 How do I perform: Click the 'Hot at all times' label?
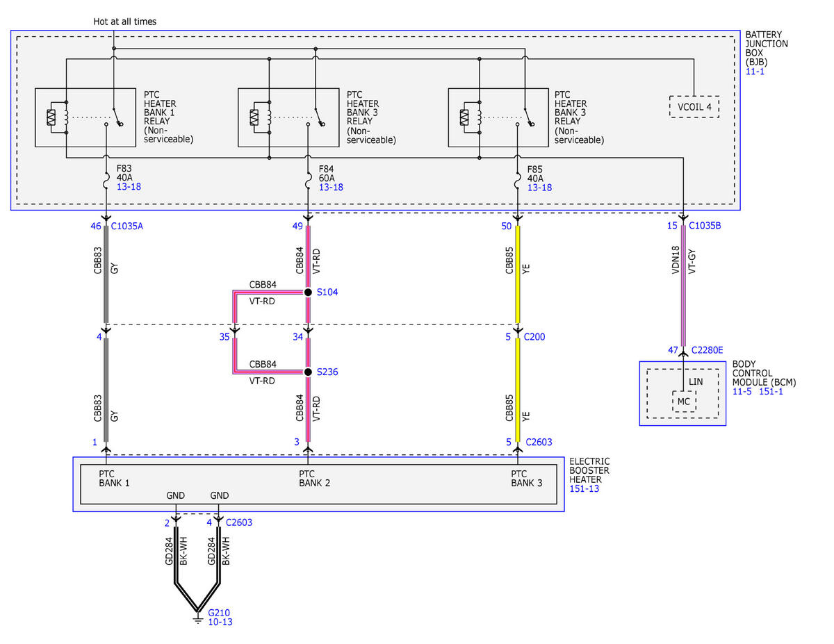(x=125, y=22)
